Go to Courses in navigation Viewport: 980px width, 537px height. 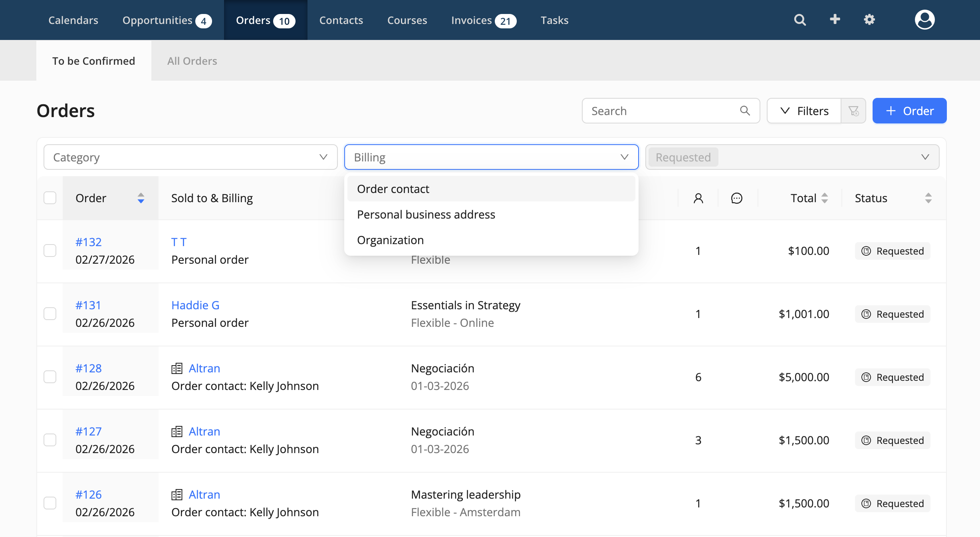[x=407, y=20]
